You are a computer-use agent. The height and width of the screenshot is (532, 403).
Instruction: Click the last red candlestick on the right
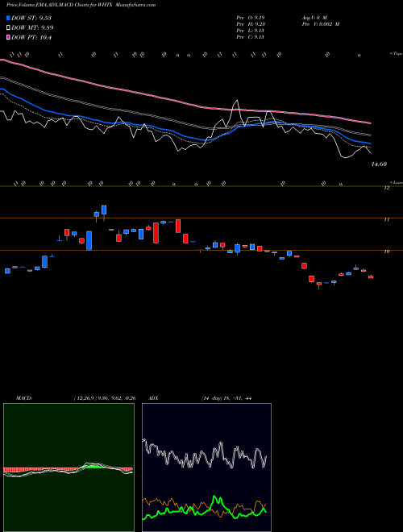[x=371, y=276]
